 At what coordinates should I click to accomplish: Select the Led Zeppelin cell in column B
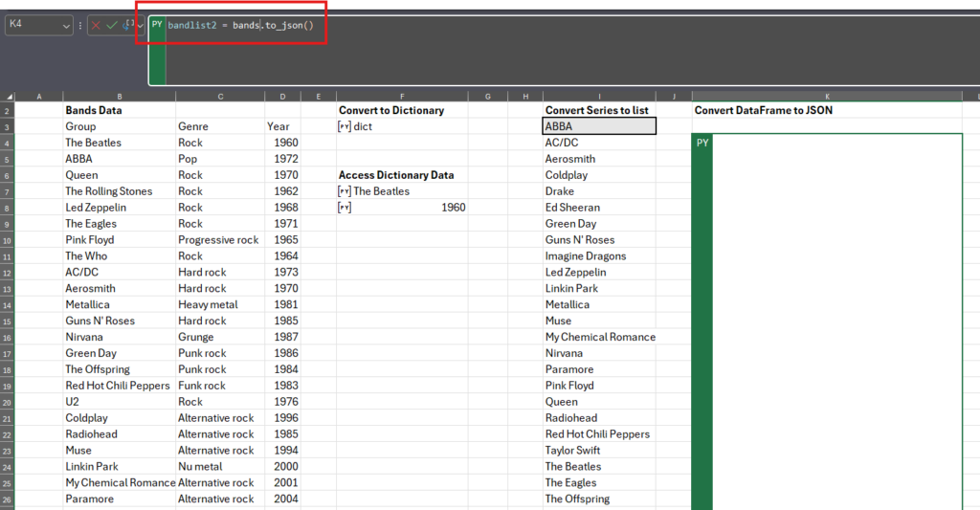[120, 208]
